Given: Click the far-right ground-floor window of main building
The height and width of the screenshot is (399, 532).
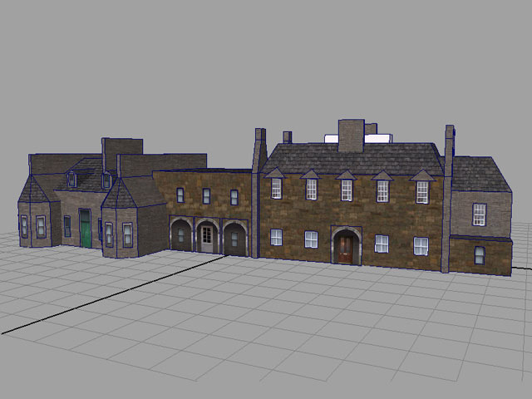Looking at the screenshot, I should coord(421,246).
